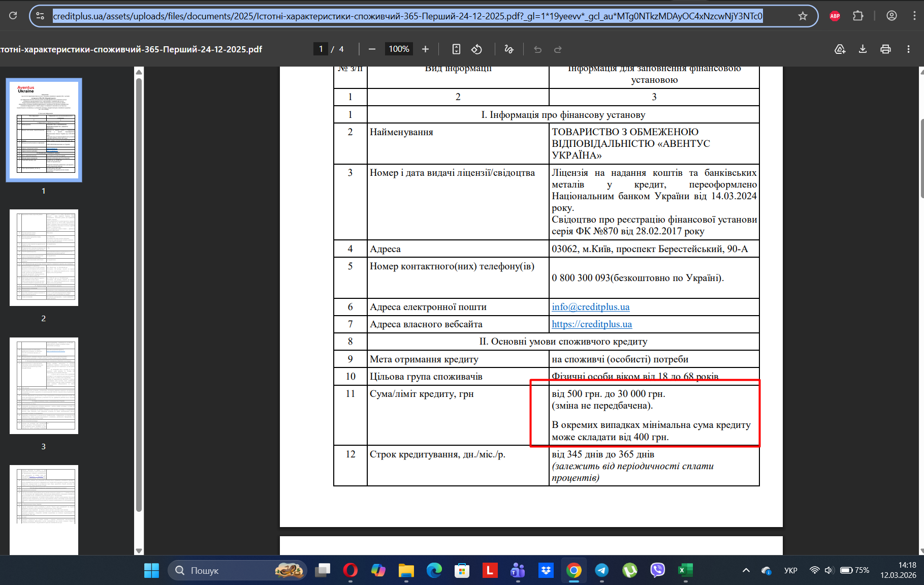Bookmark this page with the star icon

pos(803,16)
